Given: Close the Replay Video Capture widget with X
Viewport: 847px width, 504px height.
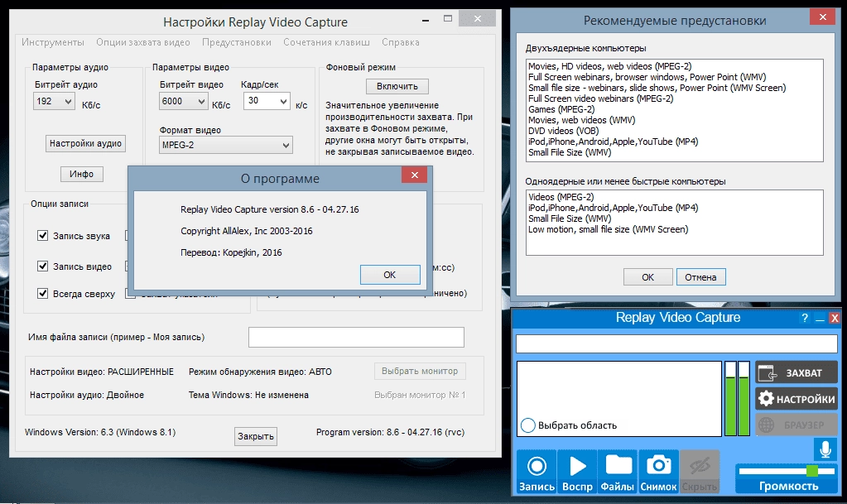Looking at the screenshot, I should pyautogui.click(x=835, y=318).
